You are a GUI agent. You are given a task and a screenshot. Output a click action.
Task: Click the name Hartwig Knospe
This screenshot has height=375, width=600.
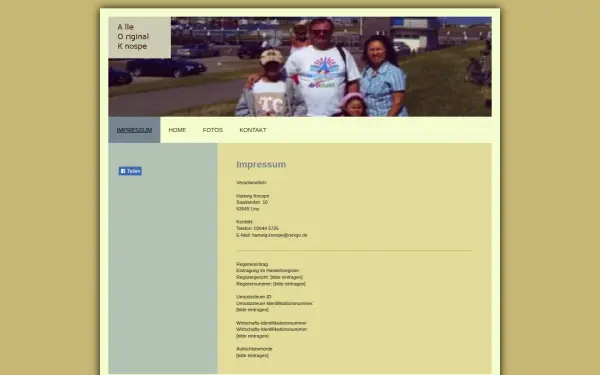(x=253, y=196)
